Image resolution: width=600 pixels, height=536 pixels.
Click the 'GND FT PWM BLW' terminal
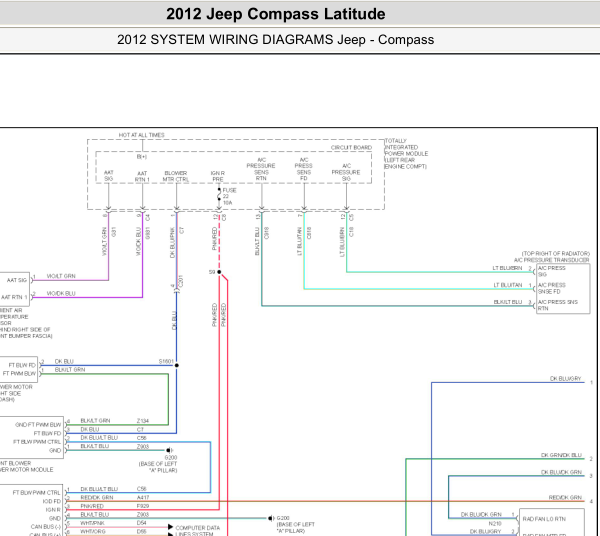[x=38, y=425]
